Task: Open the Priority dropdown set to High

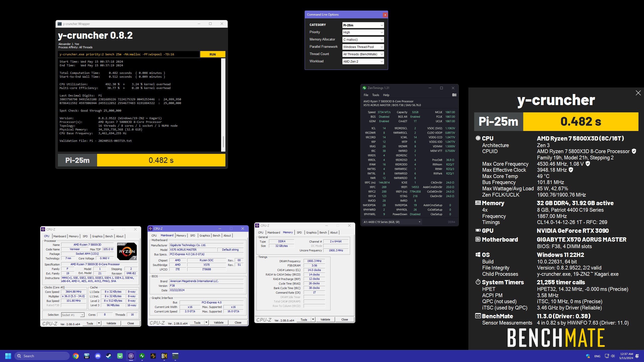Action: 363,32
